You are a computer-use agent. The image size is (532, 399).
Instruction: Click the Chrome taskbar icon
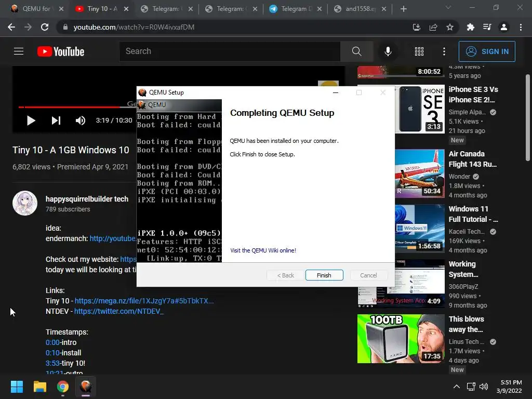pos(63,387)
